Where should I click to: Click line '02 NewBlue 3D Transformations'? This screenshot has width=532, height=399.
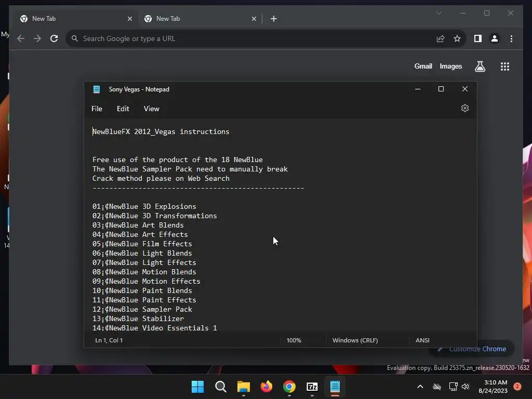(x=155, y=216)
